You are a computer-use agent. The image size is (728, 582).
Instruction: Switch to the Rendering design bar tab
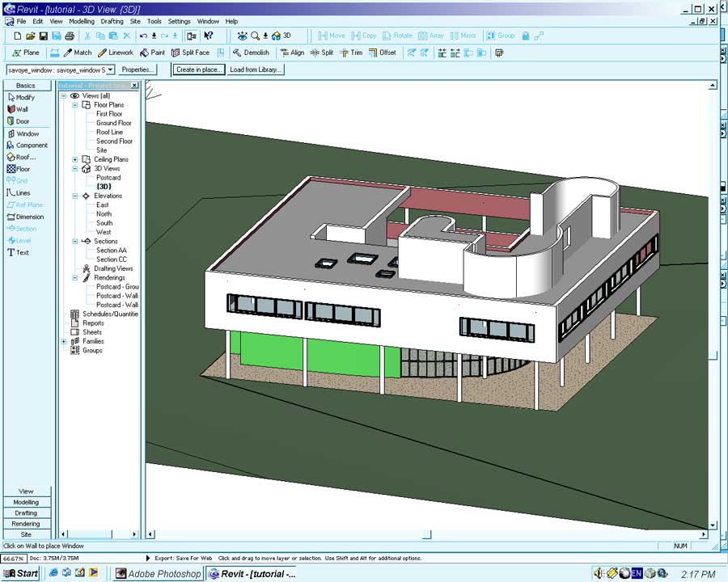27,524
